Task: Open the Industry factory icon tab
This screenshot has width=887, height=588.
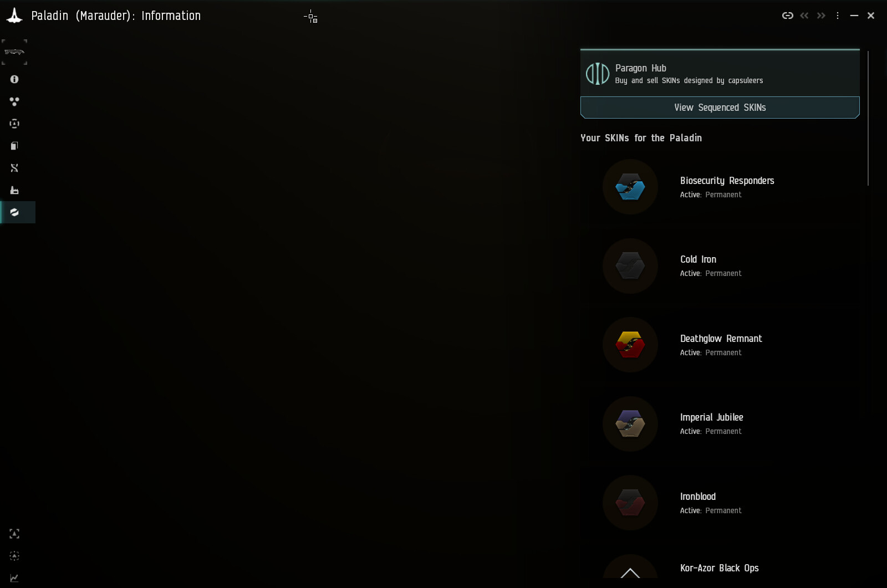Action: pyautogui.click(x=14, y=190)
